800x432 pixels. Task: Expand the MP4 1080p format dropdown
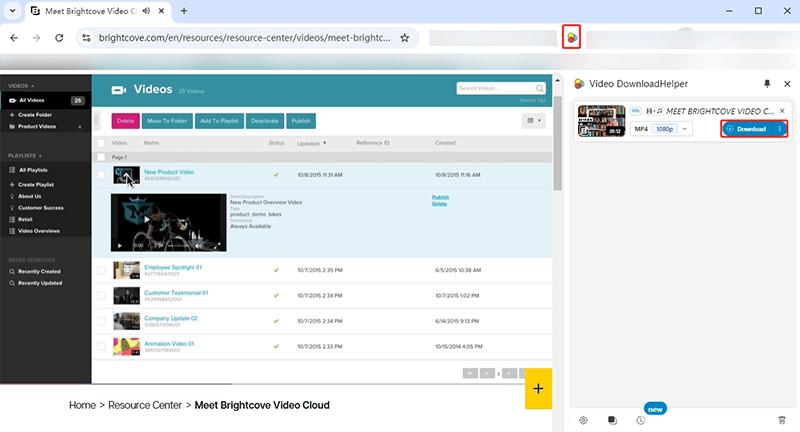(685, 129)
